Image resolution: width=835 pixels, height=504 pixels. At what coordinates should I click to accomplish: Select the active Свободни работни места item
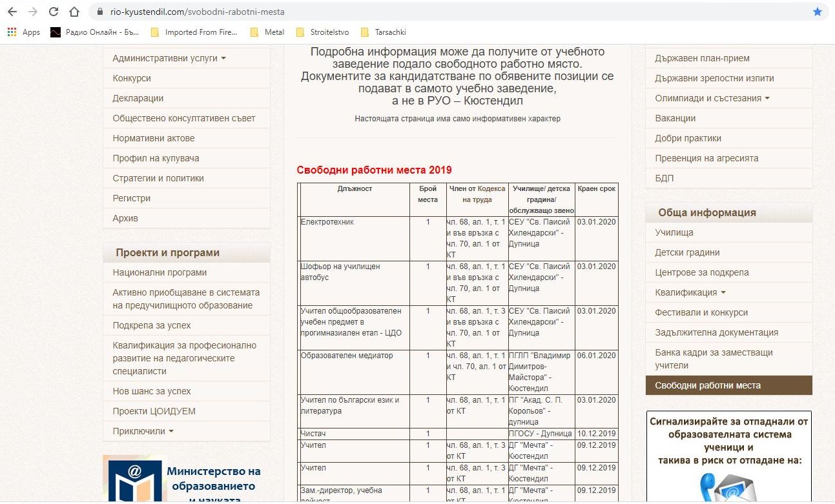(728, 385)
